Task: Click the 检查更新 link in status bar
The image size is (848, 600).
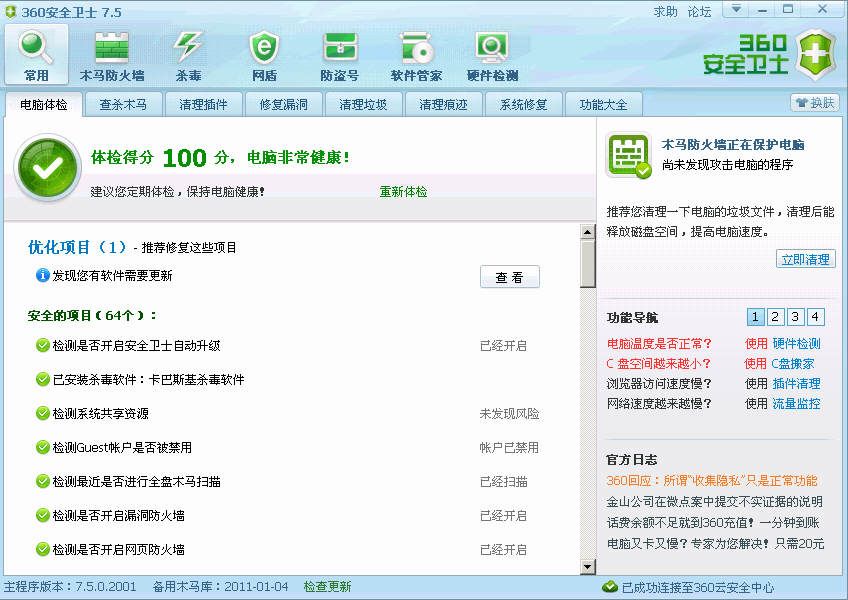Action: tap(327, 587)
